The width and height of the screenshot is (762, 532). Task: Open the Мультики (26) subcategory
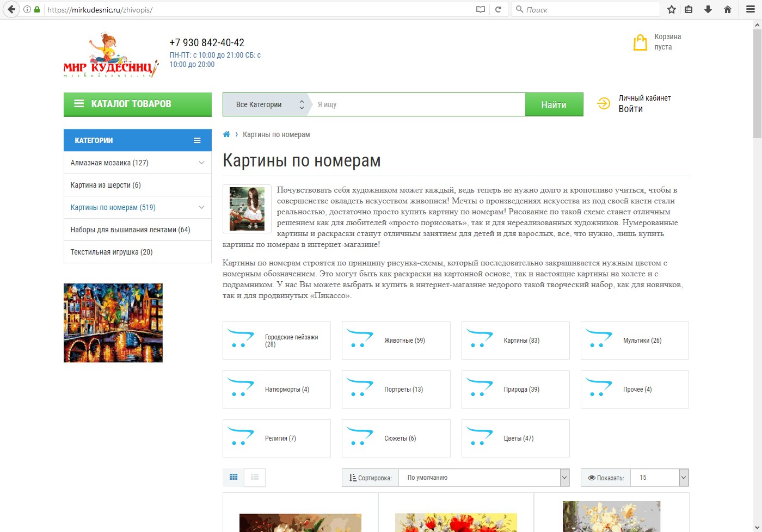tap(635, 341)
